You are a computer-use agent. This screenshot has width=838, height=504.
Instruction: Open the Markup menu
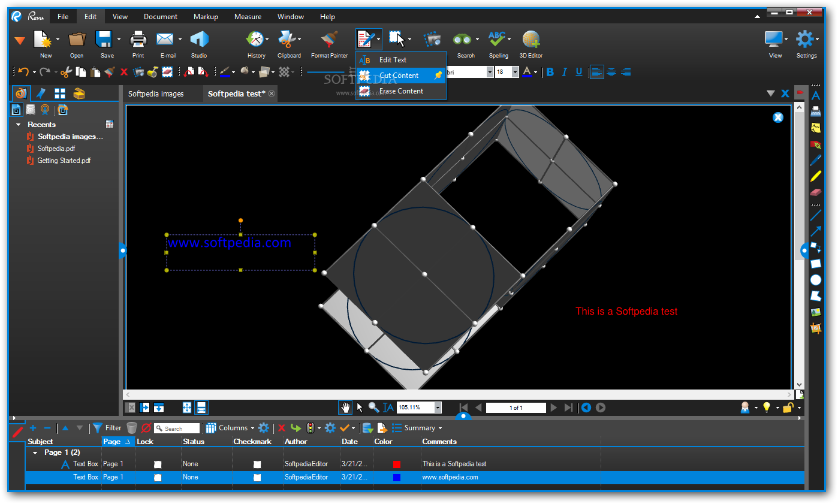click(206, 17)
